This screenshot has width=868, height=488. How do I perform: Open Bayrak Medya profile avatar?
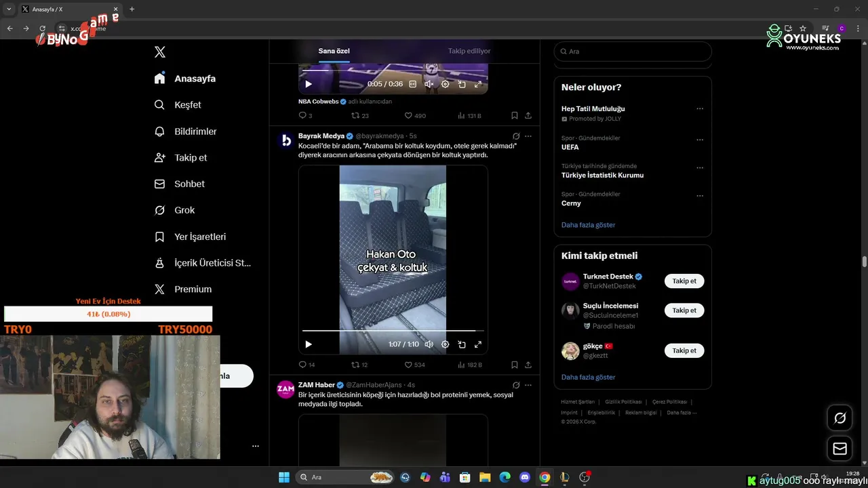pos(286,140)
